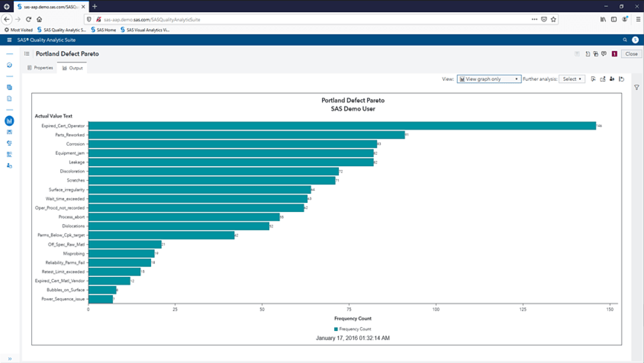The image size is (644, 363).
Task: Open the browser library icon
Action: click(603, 19)
